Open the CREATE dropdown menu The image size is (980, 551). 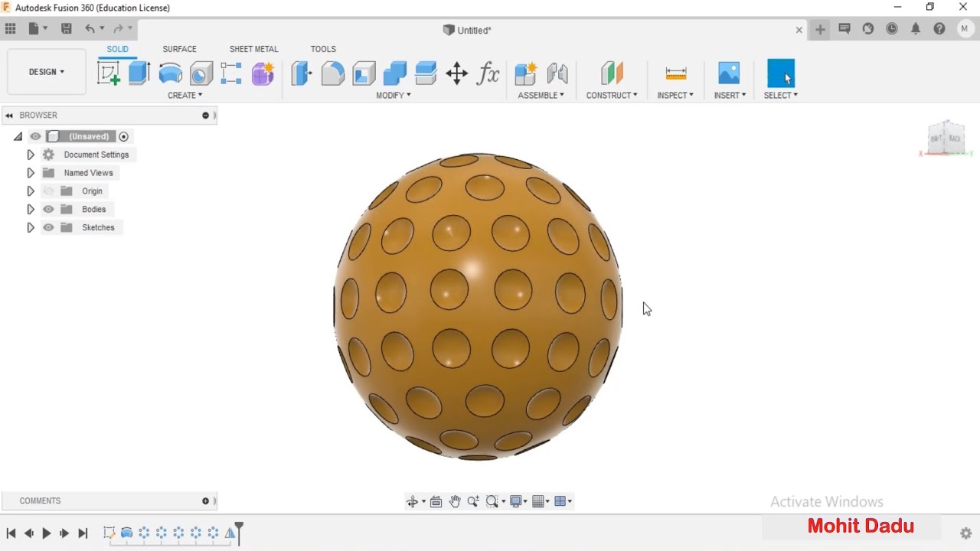(185, 95)
